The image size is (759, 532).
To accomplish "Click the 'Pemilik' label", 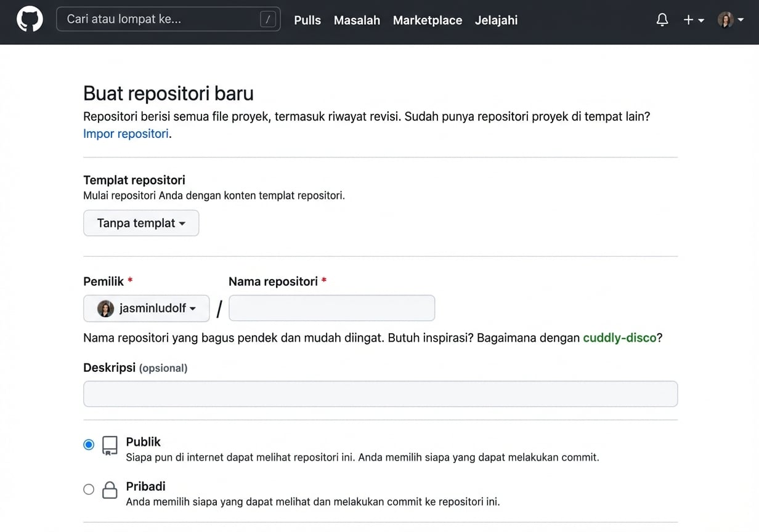I will coord(103,281).
